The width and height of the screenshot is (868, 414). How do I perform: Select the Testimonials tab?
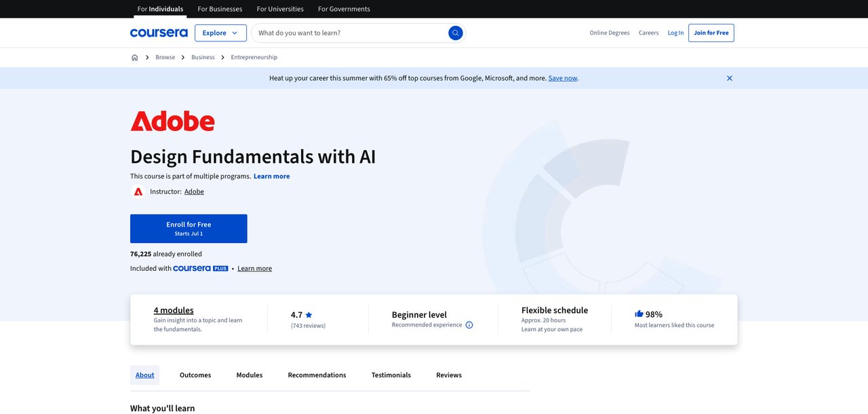[391, 375]
